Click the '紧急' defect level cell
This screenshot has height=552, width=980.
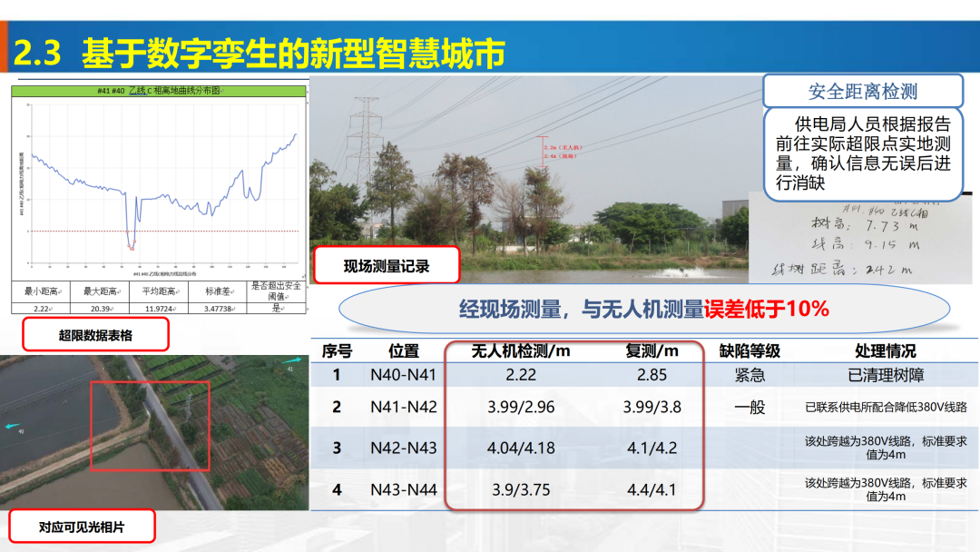click(750, 374)
